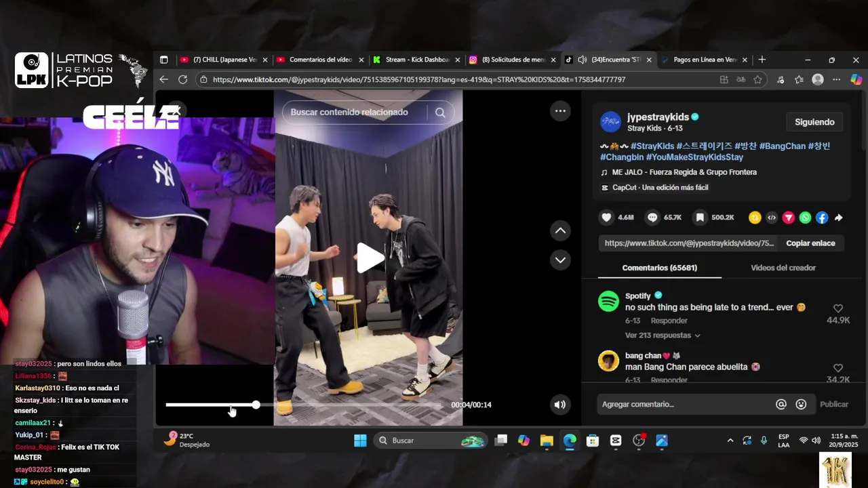Viewport: 868px width, 488px height.
Task: Click the 'Siguiendo' follow button
Action: [814, 122]
